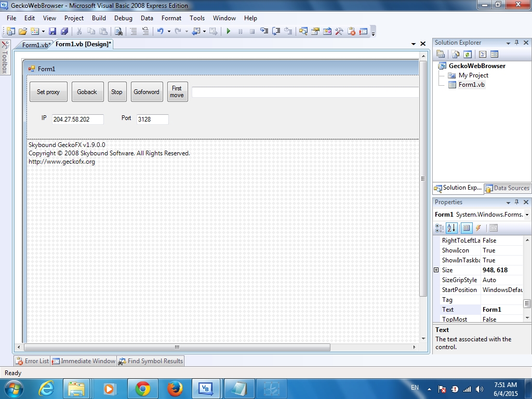Open the Build menu

click(99, 18)
